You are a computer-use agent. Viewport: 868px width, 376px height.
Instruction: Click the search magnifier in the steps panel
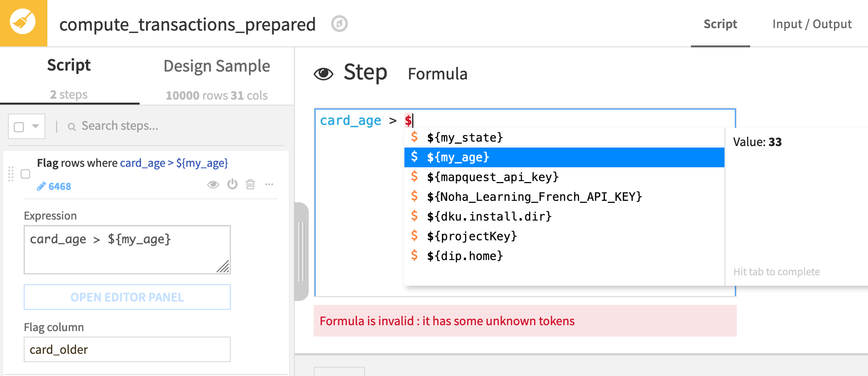(72, 126)
